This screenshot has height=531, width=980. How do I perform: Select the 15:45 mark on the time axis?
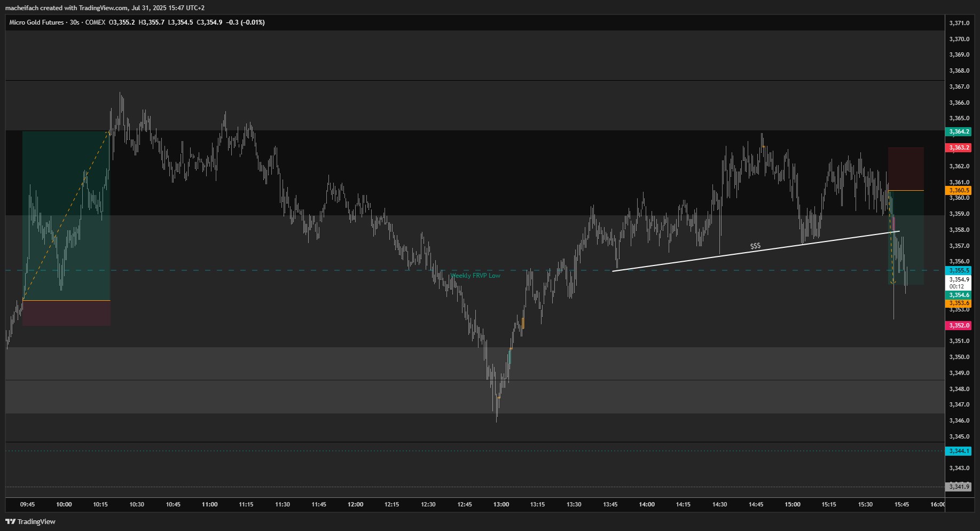coord(901,504)
